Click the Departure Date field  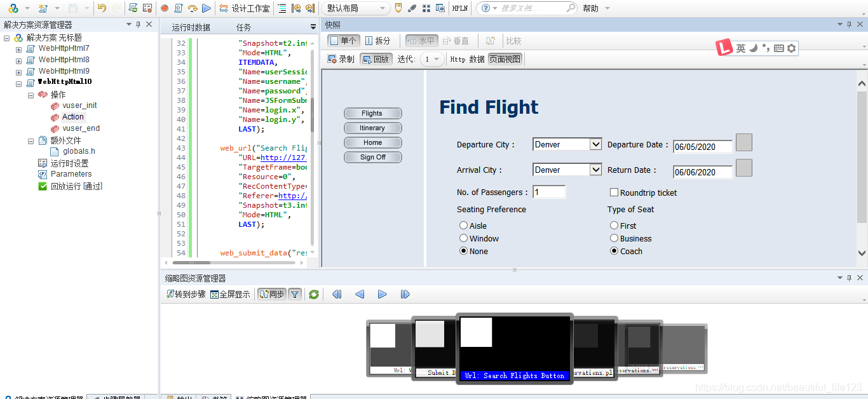(703, 147)
